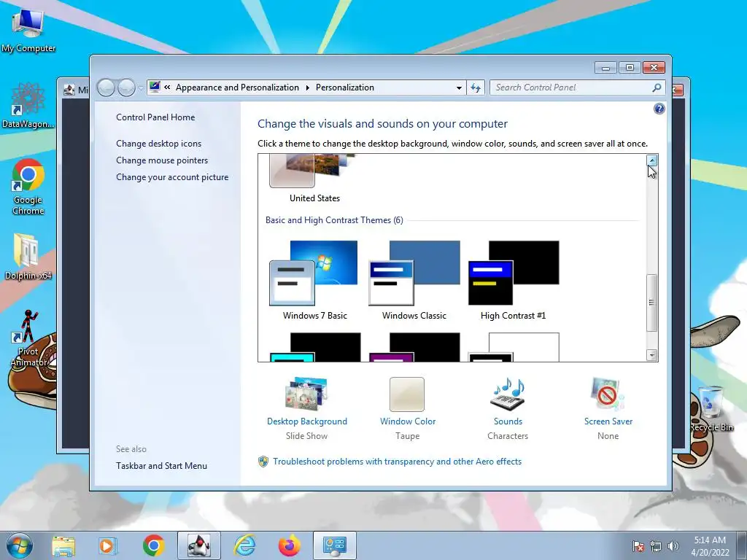Select the white high contrast theme thumbnail
This screenshot has height=560, width=747.
513,348
